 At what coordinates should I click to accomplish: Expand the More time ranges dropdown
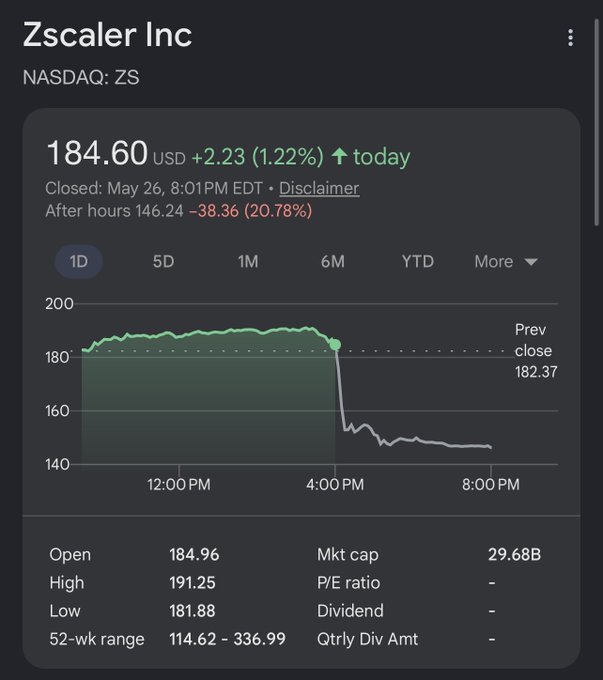coord(506,262)
